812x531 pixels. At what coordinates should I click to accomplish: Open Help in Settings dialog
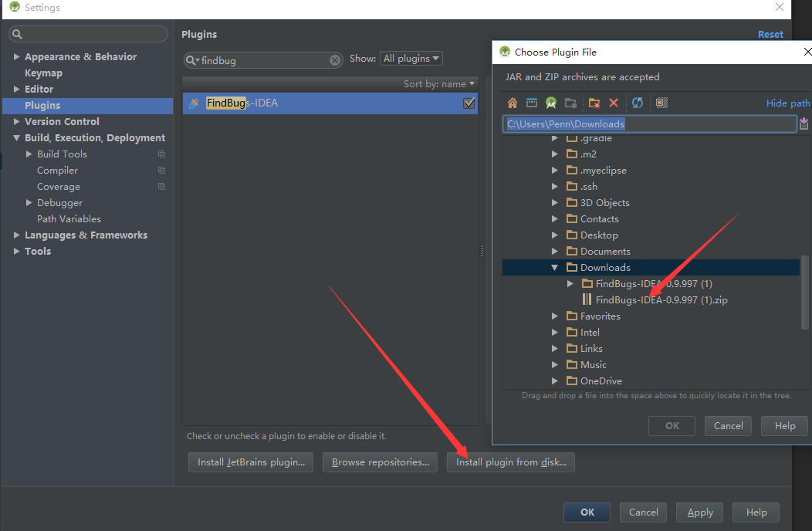coord(756,512)
